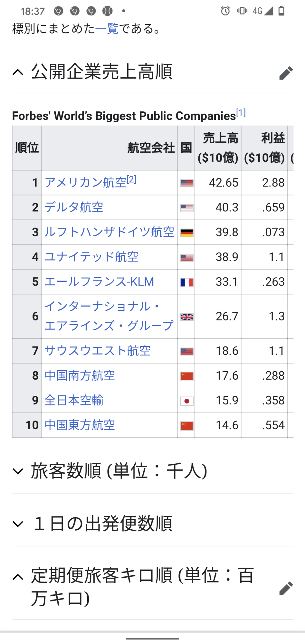Tap the German flag icon in row 3
The width and height of the screenshot is (305, 644).
click(x=186, y=232)
